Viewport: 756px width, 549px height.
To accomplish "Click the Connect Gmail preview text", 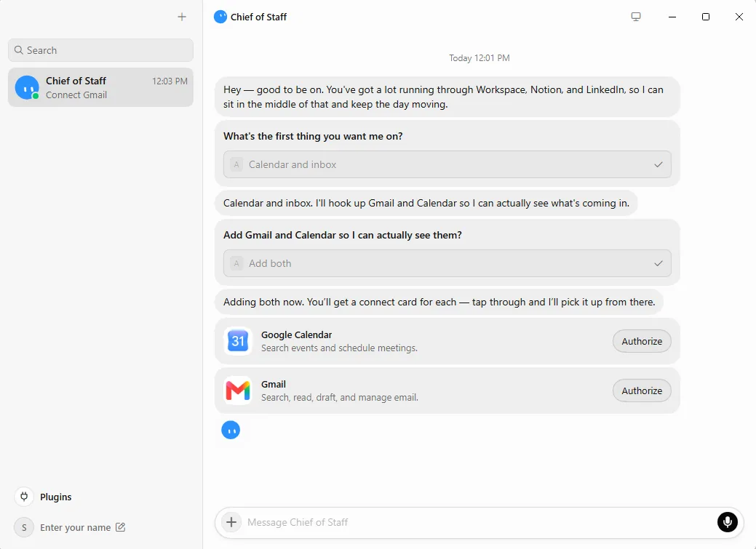I will (x=76, y=95).
